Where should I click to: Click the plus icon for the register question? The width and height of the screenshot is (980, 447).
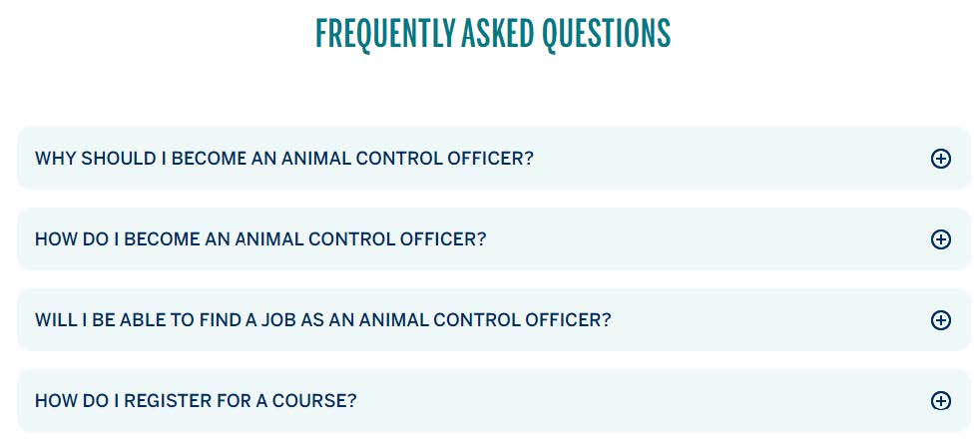pyautogui.click(x=940, y=401)
